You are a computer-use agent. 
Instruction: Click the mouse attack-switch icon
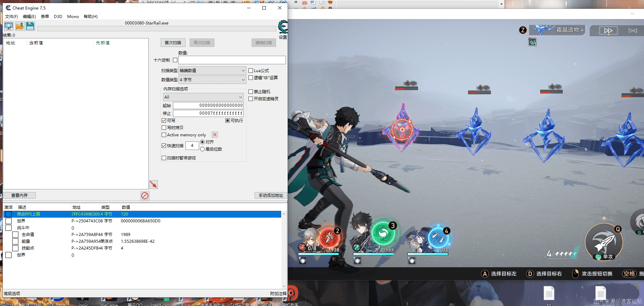(575, 274)
